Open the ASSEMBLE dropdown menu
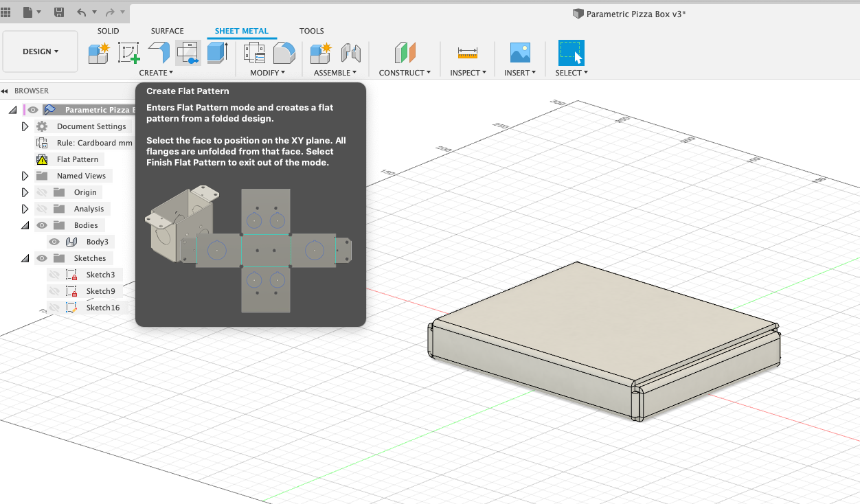 click(335, 73)
